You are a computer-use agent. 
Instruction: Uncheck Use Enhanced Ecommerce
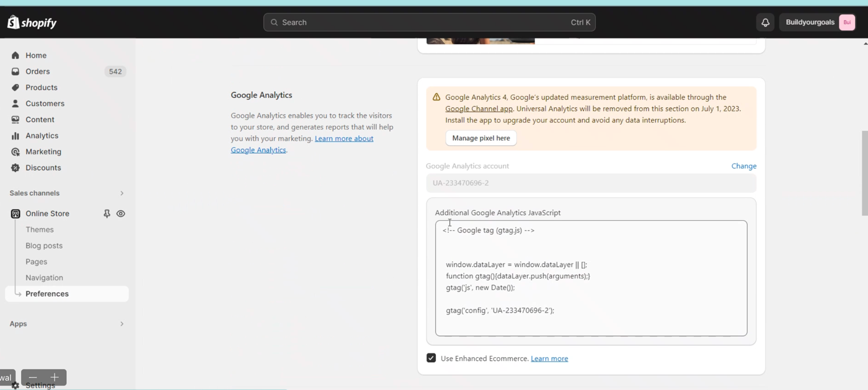tap(431, 358)
